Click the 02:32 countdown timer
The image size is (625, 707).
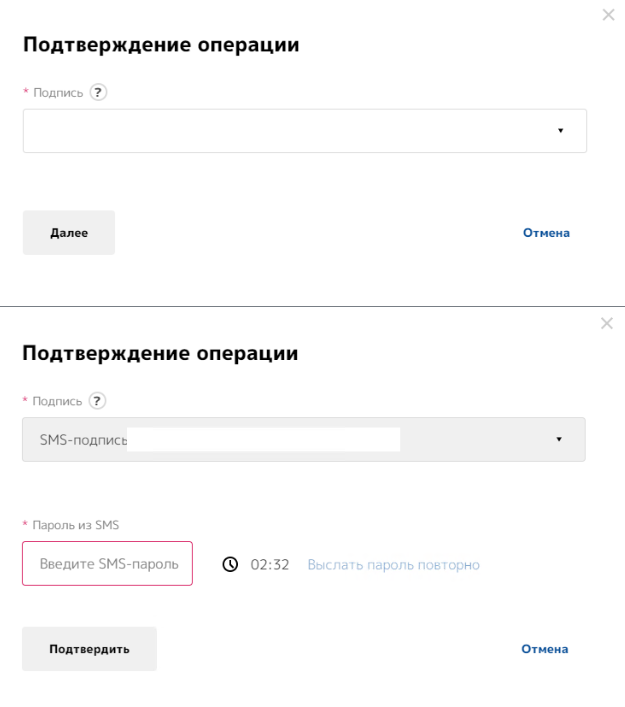270,565
